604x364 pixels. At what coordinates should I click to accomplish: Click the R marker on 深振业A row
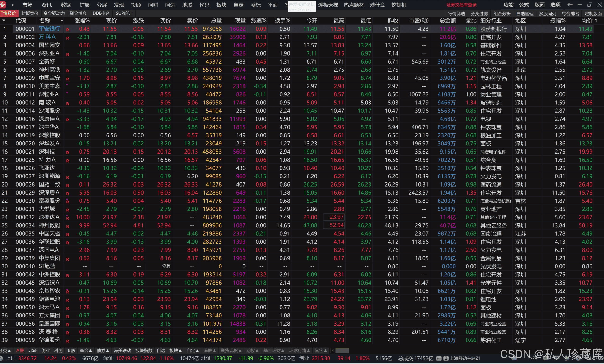(x=68, y=54)
